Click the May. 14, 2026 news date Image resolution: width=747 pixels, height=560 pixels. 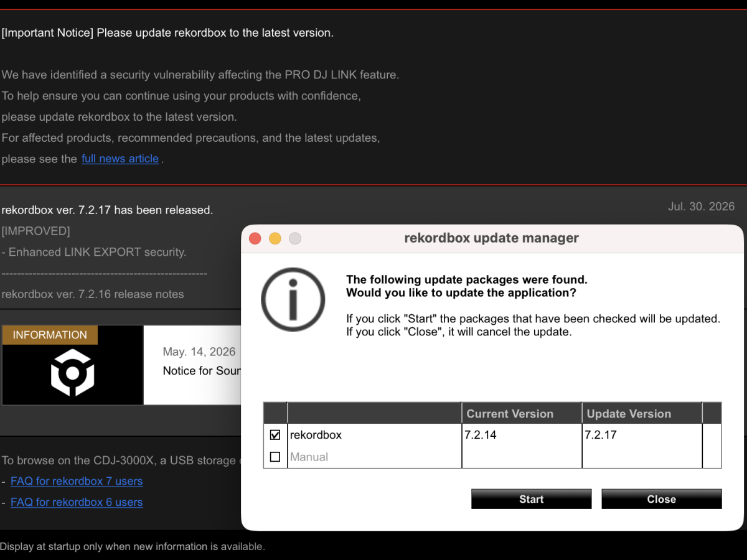(199, 352)
